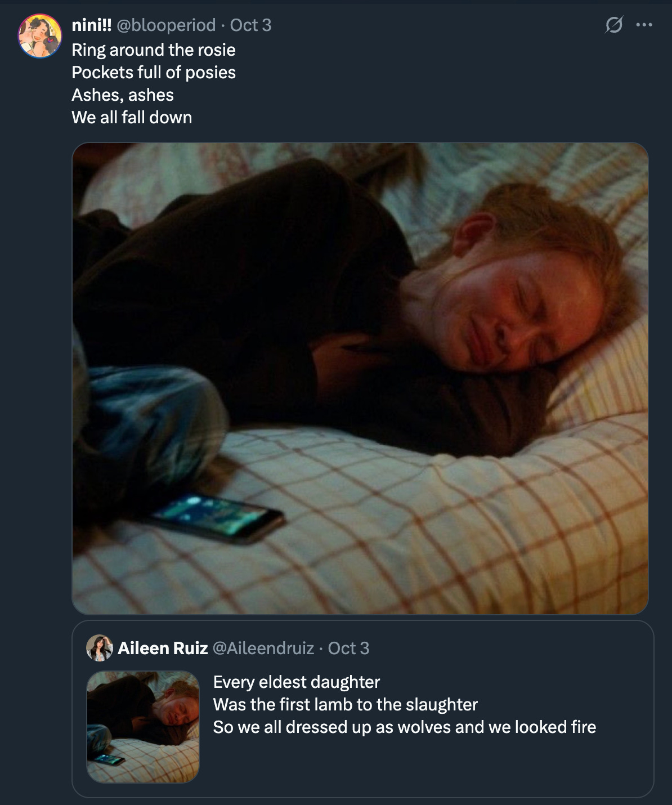Click the 'dressed up as wolves' line
This screenshot has height=805, width=672.
[x=405, y=727]
